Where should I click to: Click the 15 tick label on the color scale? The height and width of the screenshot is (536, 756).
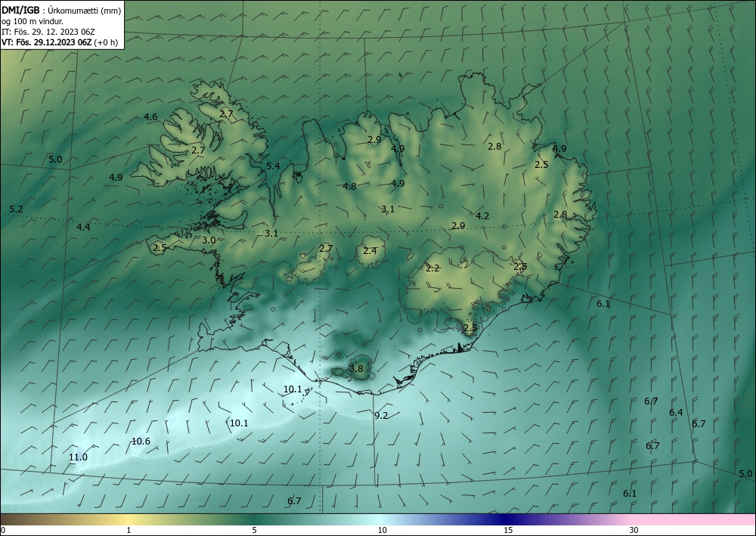pos(508,531)
